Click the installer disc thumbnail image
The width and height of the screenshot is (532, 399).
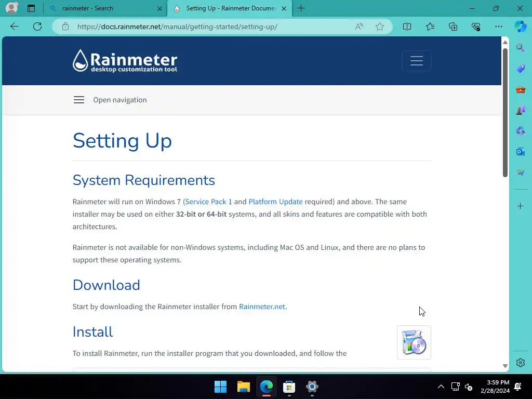pyautogui.click(x=414, y=342)
